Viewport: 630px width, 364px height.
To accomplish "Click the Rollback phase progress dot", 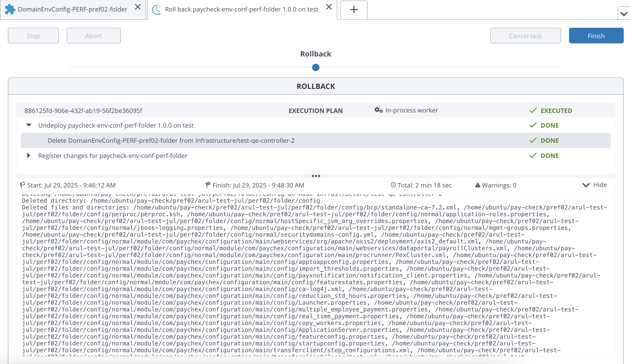I will pyautogui.click(x=316, y=67).
